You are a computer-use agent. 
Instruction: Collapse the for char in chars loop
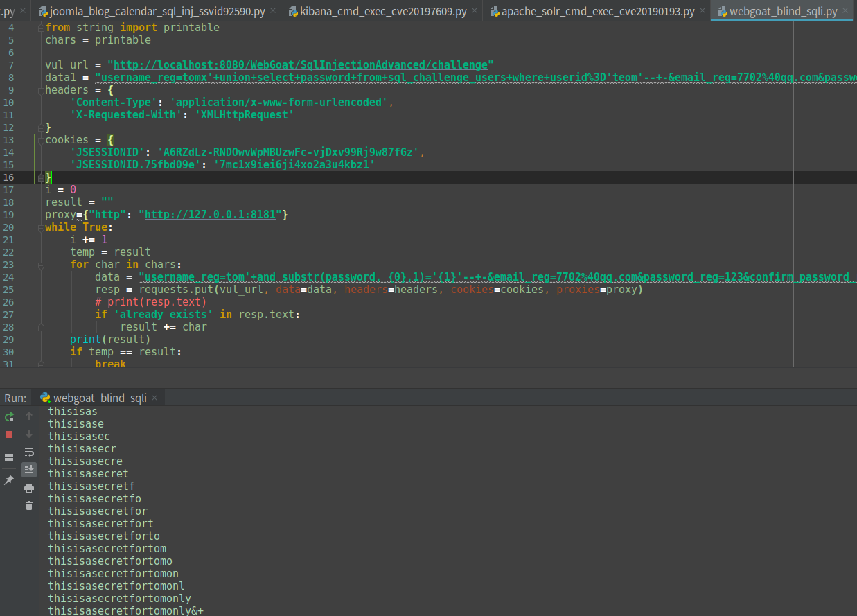pos(40,265)
